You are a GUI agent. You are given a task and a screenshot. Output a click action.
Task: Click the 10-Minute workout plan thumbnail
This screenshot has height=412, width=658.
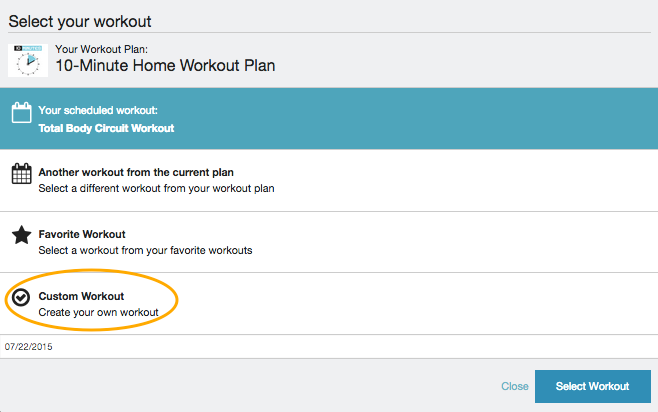pos(27,60)
